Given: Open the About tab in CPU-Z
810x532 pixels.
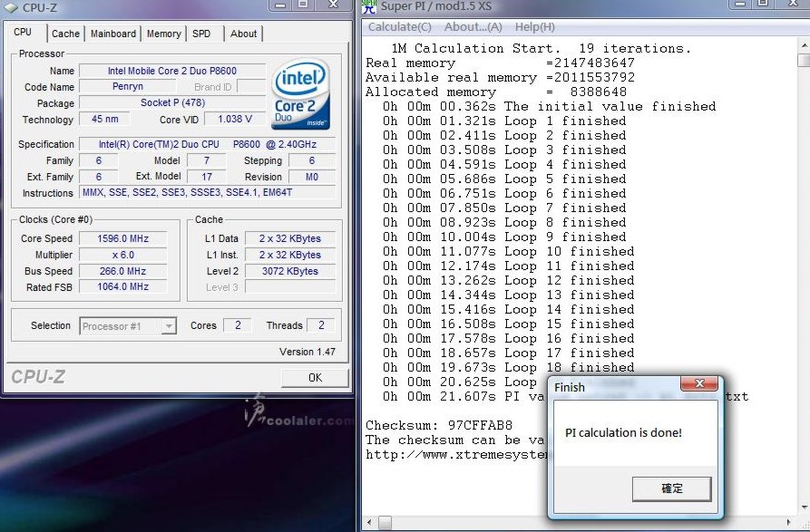Looking at the screenshot, I should click(243, 34).
